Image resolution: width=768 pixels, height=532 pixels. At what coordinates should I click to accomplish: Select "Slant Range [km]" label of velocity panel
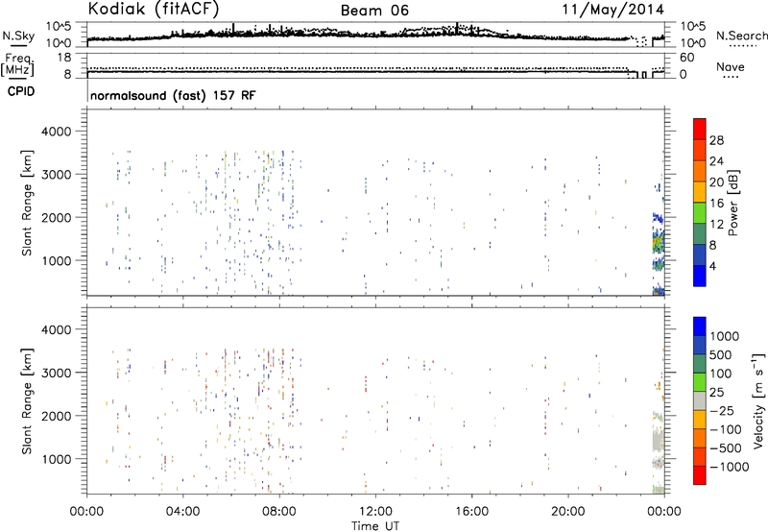point(27,401)
